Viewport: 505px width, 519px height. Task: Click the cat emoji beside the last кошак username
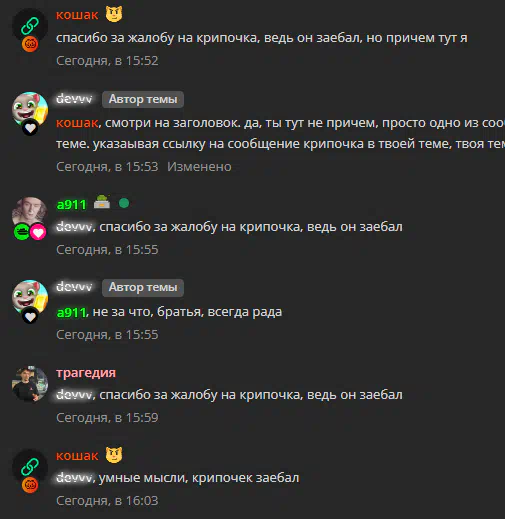(114, 455)
